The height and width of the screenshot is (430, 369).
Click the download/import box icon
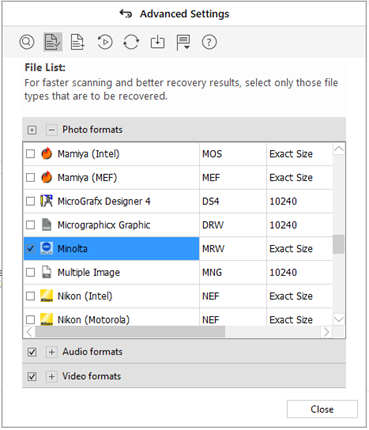click(157, 42)
